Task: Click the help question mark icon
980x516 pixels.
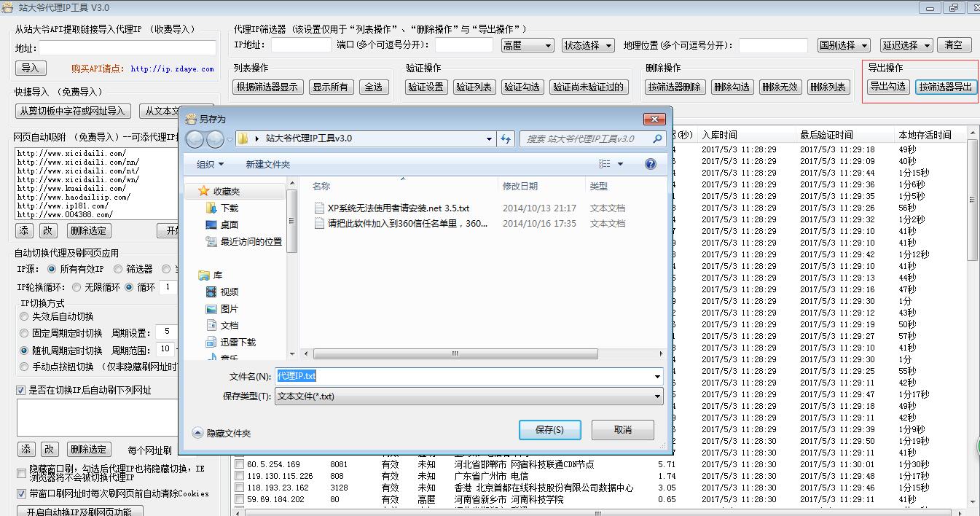Action: (650, 164)
